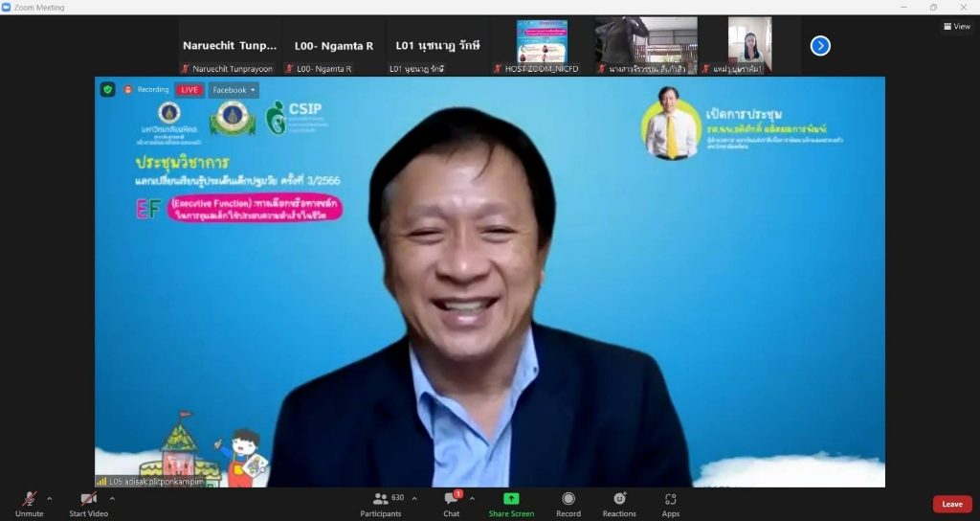Screen dimensions: 980x521
Task: Open the Participants panel
Action: (x=381, y=504)
